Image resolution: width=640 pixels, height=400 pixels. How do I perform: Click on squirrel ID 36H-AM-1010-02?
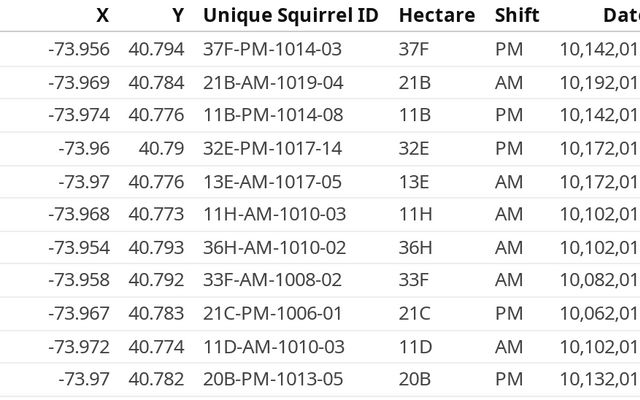(x=273, y=247)
